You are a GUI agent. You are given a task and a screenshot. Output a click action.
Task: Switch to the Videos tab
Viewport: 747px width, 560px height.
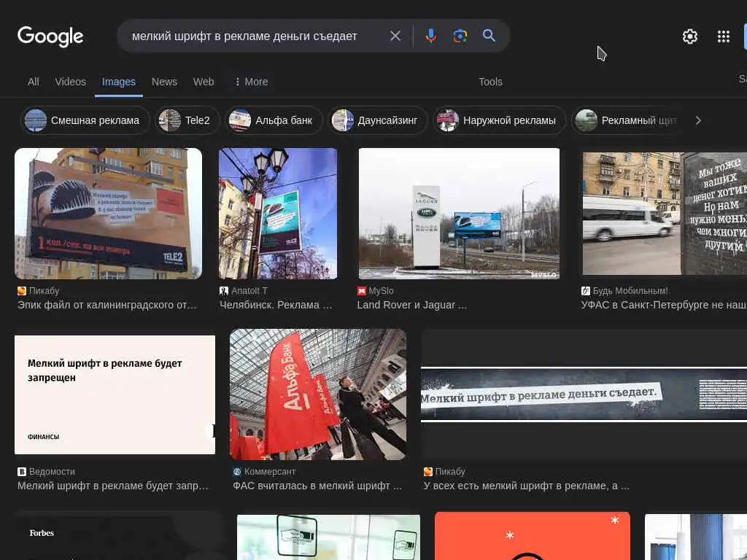[x=71, y=82]
